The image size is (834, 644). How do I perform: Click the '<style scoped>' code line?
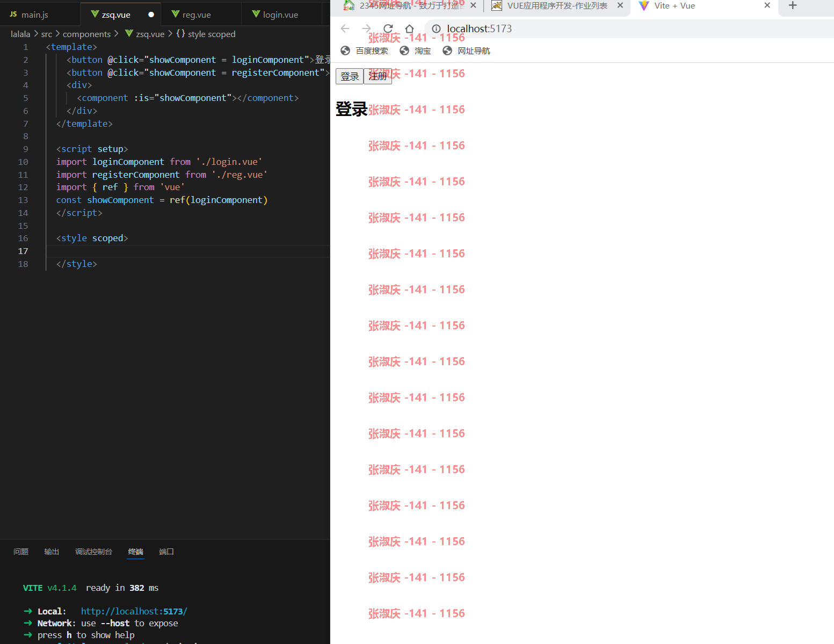tap(92, 238)
